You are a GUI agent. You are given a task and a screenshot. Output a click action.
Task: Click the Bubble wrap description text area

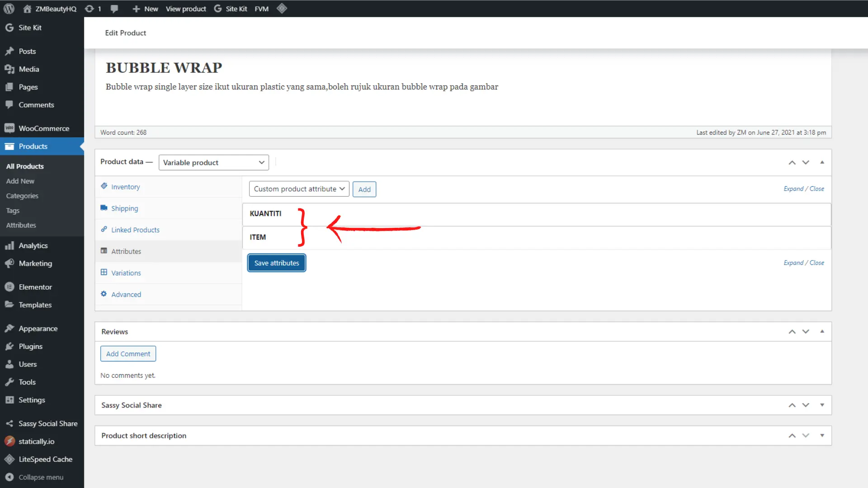(x=302, y=87)
